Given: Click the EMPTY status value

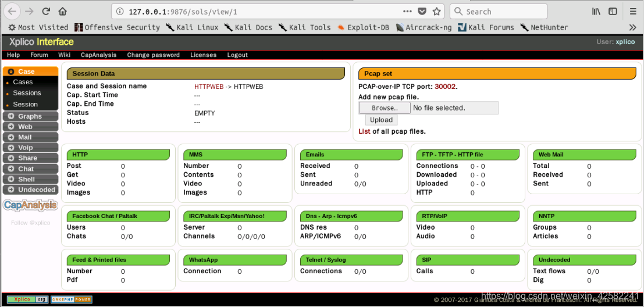Looking at the screenshot, I should click(x=205, y=113).
